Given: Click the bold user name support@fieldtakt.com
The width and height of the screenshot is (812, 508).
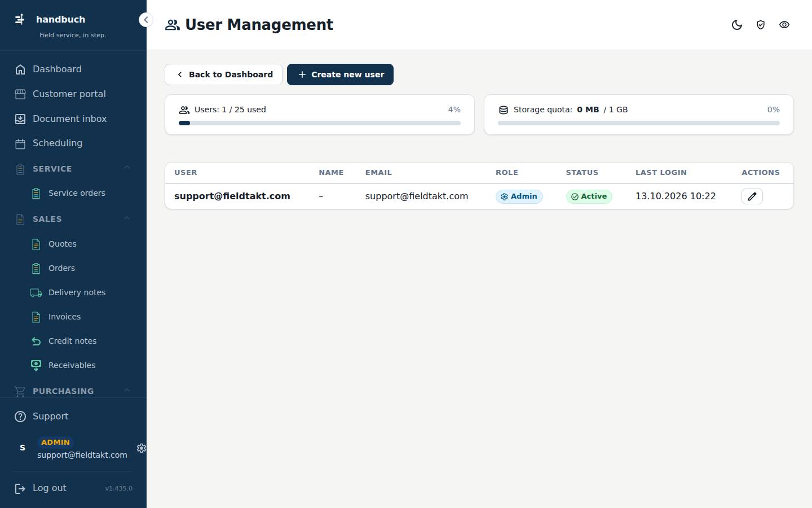Looking at the screenshot, I should [x=232, y=196].
